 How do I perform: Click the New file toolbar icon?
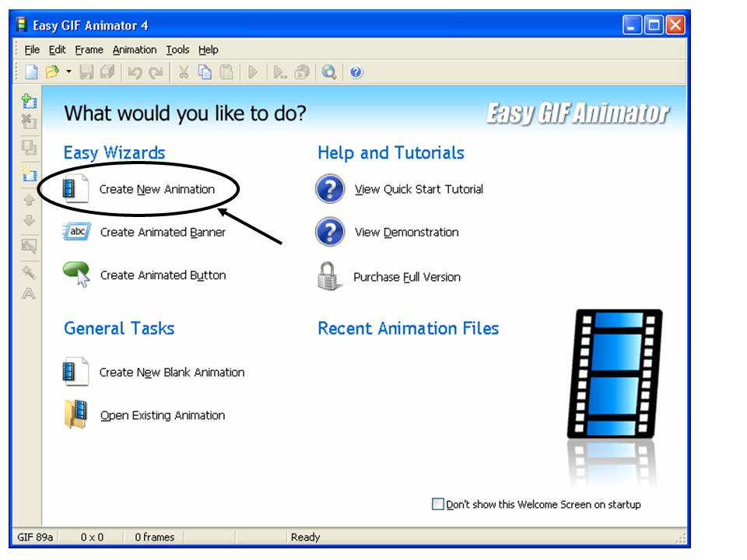point(31,72)
